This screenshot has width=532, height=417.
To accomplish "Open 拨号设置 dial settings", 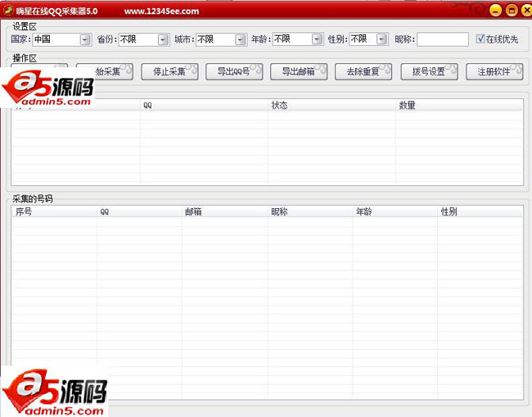I will click(429, 71).
